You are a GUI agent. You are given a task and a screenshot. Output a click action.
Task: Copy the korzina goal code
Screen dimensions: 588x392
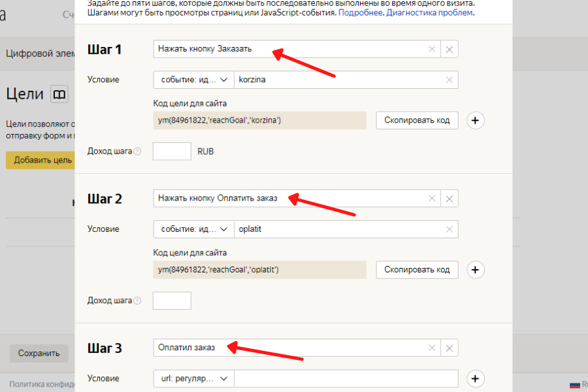click(x=417, y=120)
